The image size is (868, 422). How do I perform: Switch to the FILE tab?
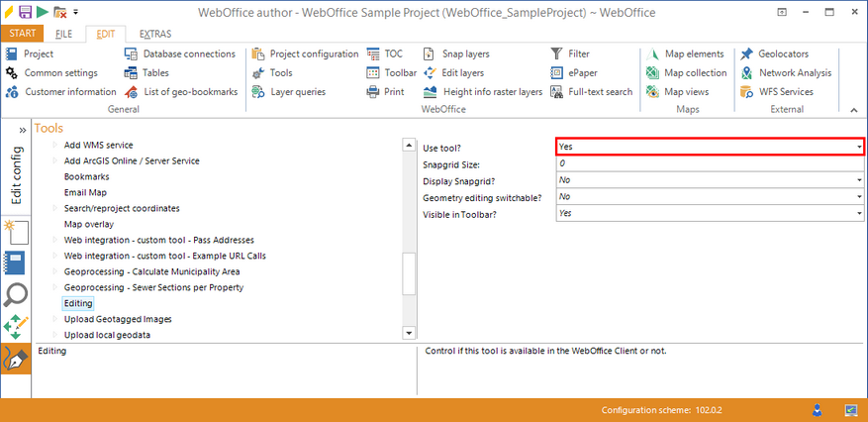[x=64, y=34]
